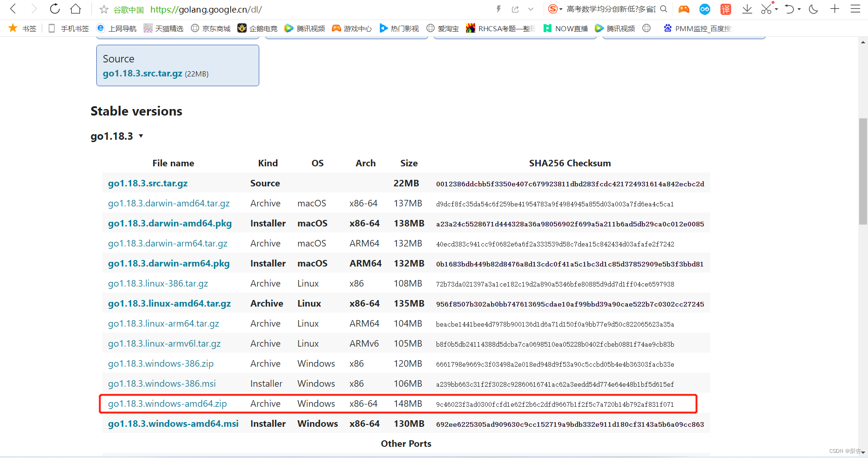The height and width of the screenshot is (458, 868).
Task: Click the scrollbar up arrow
Action: click(863, 42)
